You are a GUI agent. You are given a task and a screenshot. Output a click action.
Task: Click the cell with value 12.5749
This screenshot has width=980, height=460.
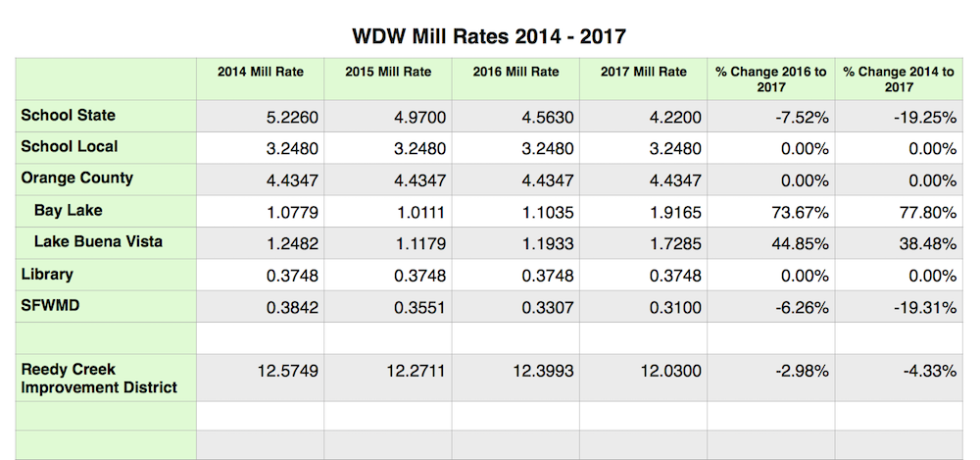tap(260, 378)
